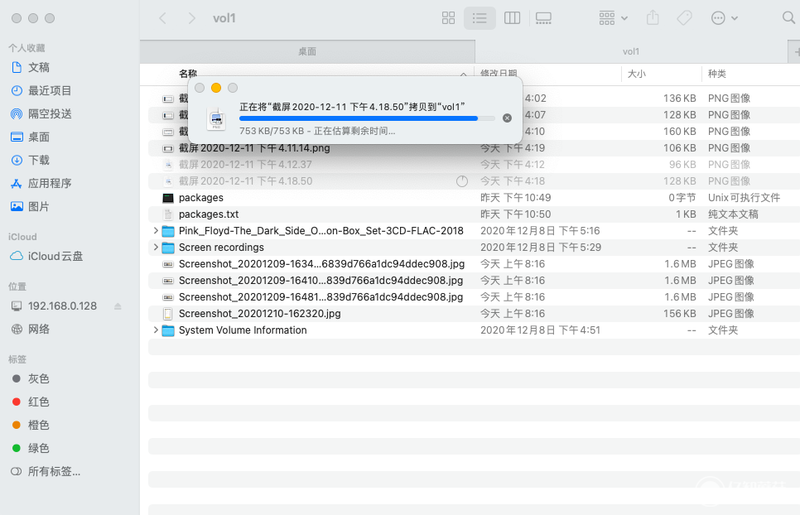800x515 pixels.
Task: Click the 136 KB size cell
Action: click(680, 98)
